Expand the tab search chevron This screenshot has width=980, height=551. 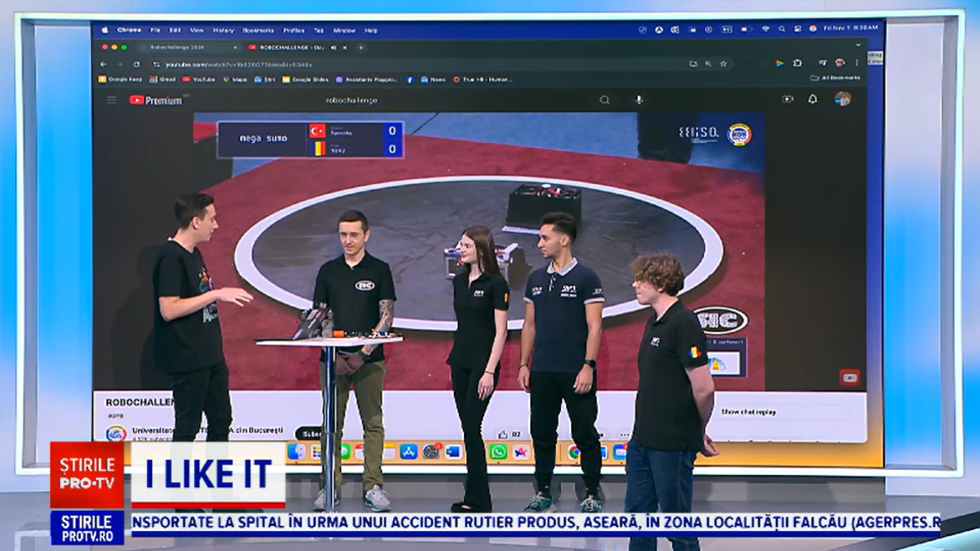858,45
